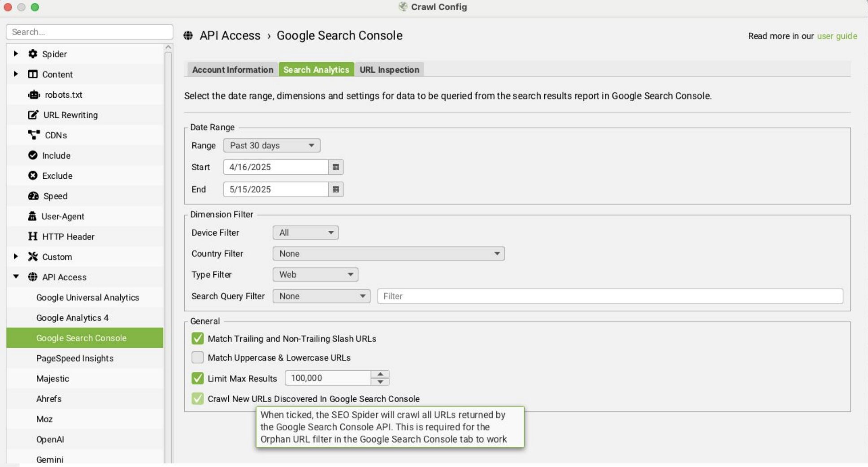Open the Type Filter dropdown showing Web

point(315,274)
